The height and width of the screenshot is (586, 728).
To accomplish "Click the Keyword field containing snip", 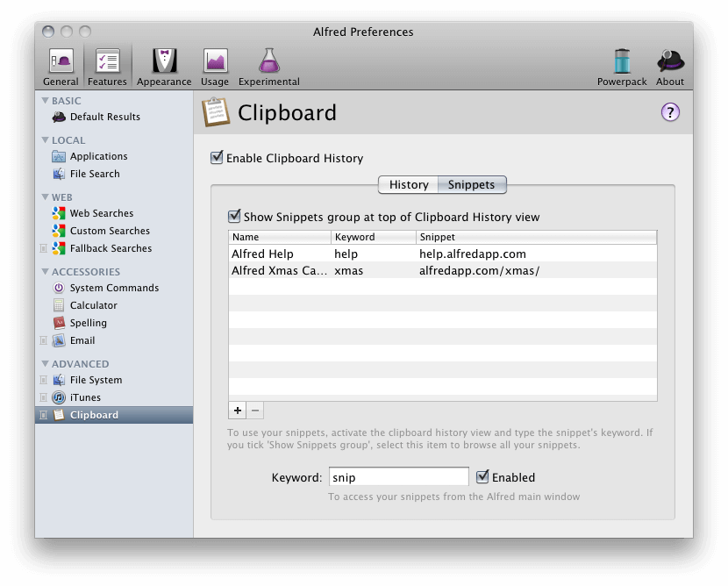I will 399,477.
